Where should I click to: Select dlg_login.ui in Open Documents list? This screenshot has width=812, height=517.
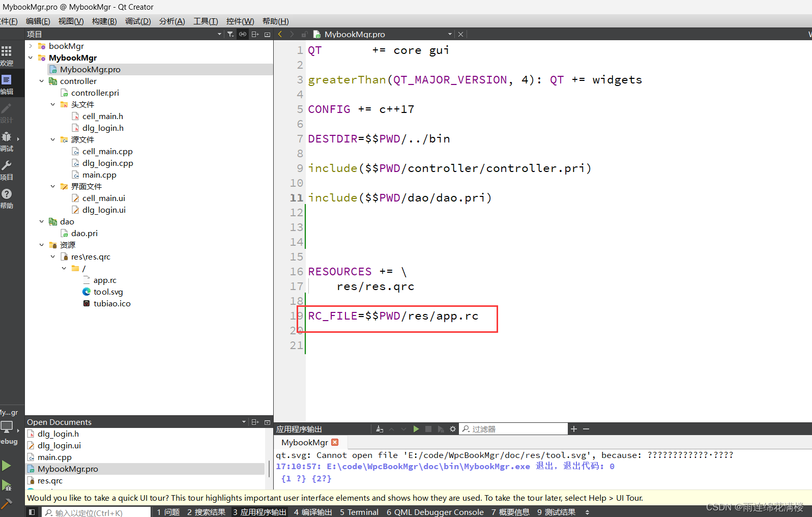(x=59, y=445)
